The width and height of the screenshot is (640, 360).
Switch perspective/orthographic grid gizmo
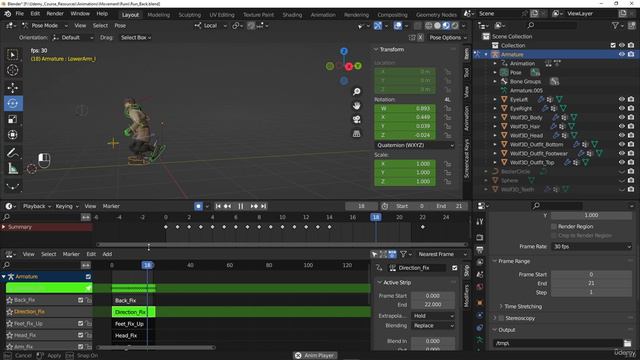tap(356, 133)
